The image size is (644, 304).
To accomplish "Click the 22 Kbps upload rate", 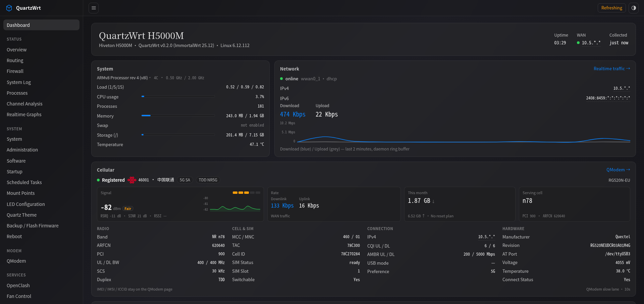I will [x=327, y=115].
